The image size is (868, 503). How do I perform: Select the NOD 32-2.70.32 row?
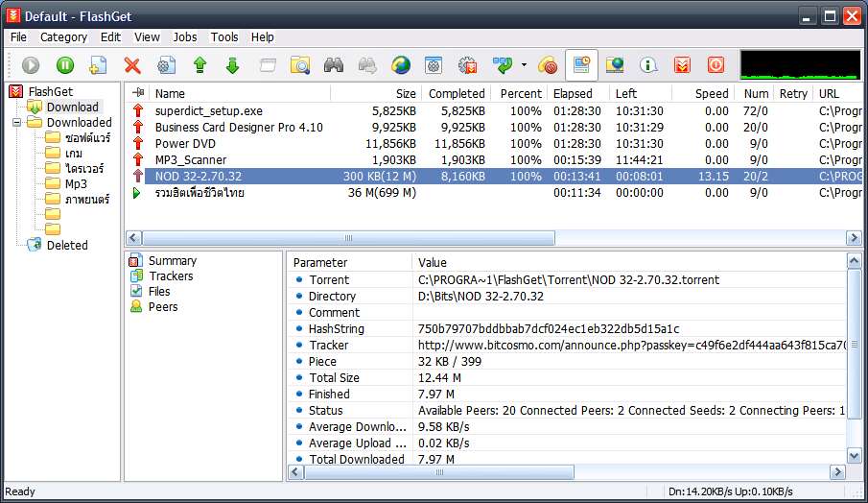point(496,177)
